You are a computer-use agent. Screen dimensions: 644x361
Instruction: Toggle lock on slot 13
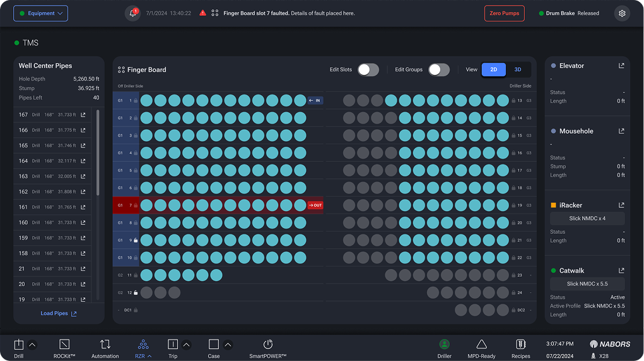[x=513, y=101]
